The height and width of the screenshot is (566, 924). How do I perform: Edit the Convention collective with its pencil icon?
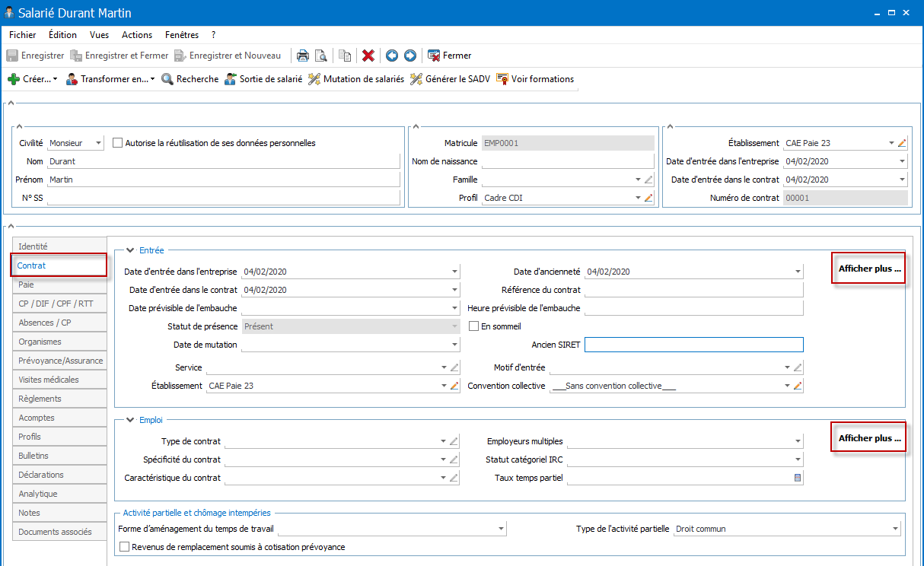tap(798, 386)
